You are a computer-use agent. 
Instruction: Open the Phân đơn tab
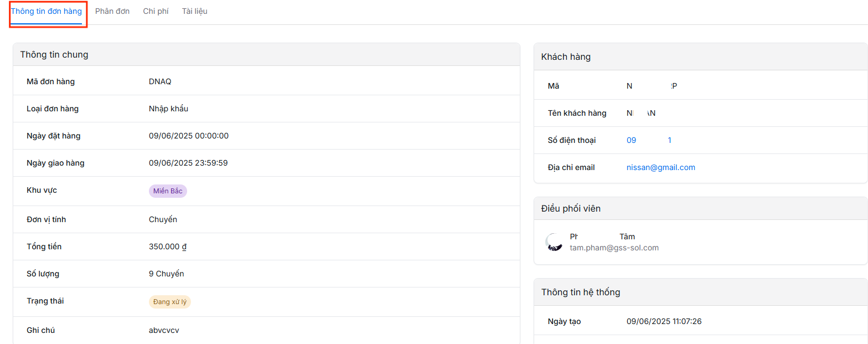coord(112,11)
